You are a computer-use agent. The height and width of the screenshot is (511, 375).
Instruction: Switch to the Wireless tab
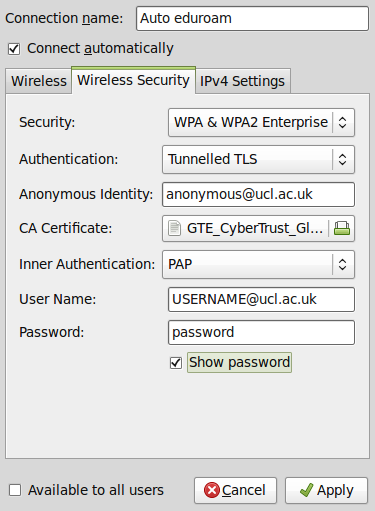click(39, 81)
